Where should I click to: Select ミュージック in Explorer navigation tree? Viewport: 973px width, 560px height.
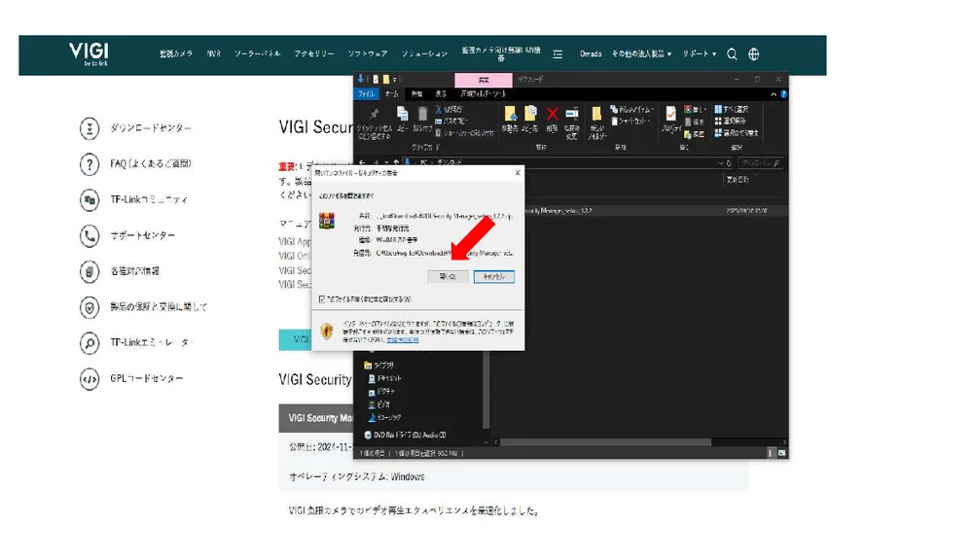(x=384, y=417)
